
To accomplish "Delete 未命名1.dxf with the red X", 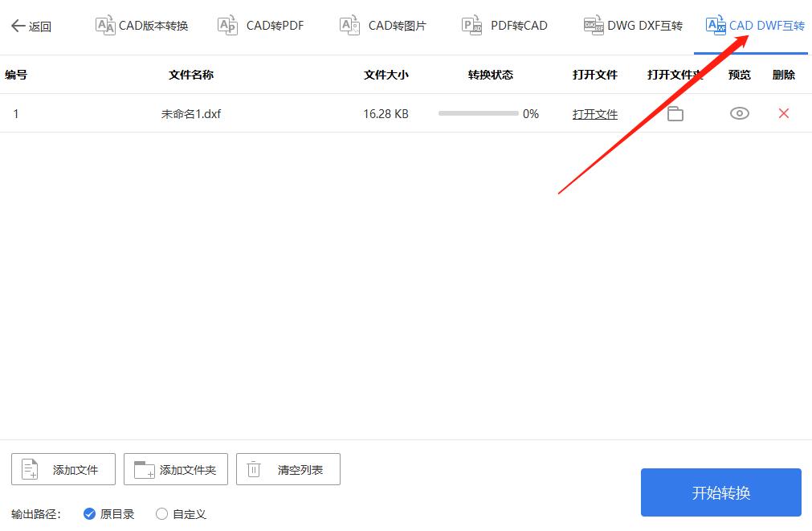I will [783, 113].
